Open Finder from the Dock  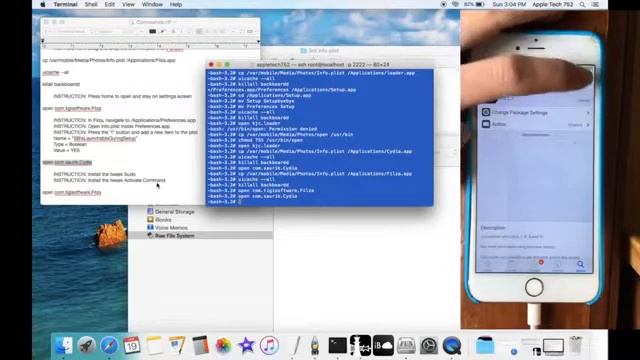click(63, 345)
